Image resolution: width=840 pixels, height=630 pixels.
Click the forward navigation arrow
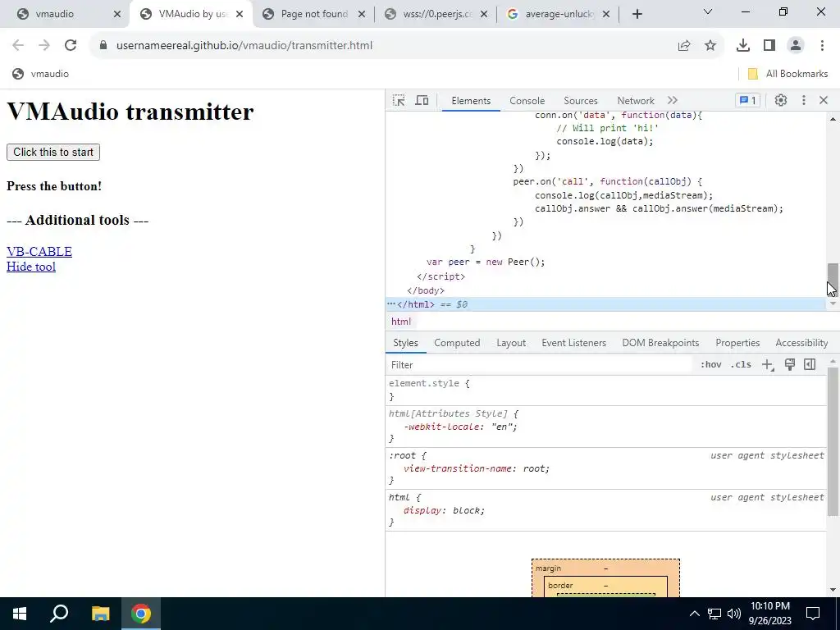coord(44,46)
